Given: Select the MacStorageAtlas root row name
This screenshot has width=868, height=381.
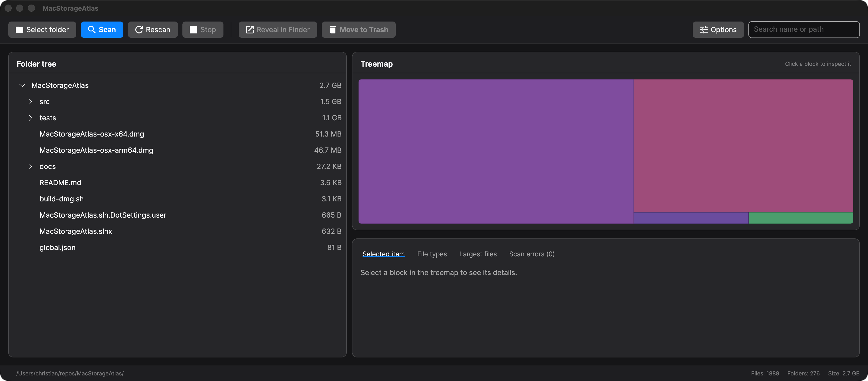Looking at the screenshot, I should (60, 85).
